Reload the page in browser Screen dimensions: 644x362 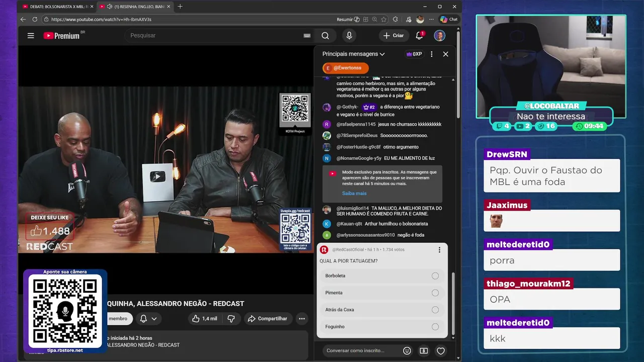point(35,19)
